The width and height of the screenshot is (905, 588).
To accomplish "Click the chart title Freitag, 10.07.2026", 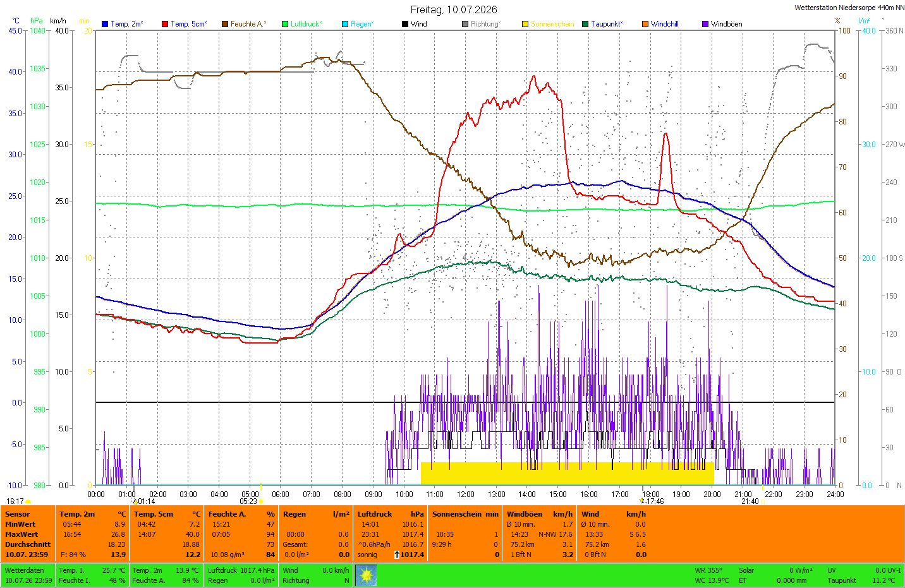I will [x=454, y=9].
